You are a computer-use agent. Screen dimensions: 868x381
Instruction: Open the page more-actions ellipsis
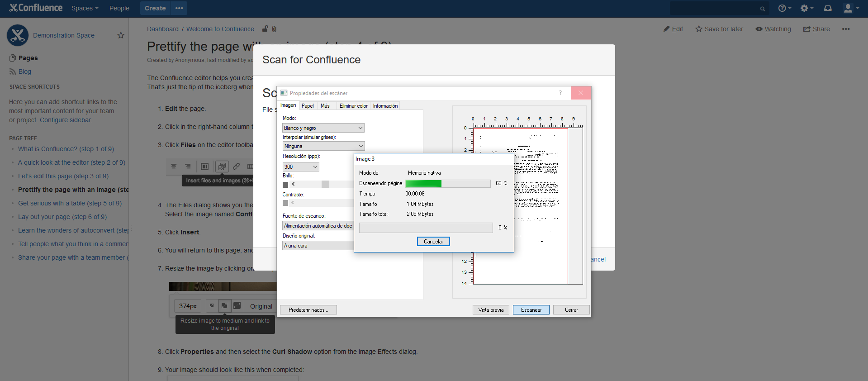coord(846,29)
